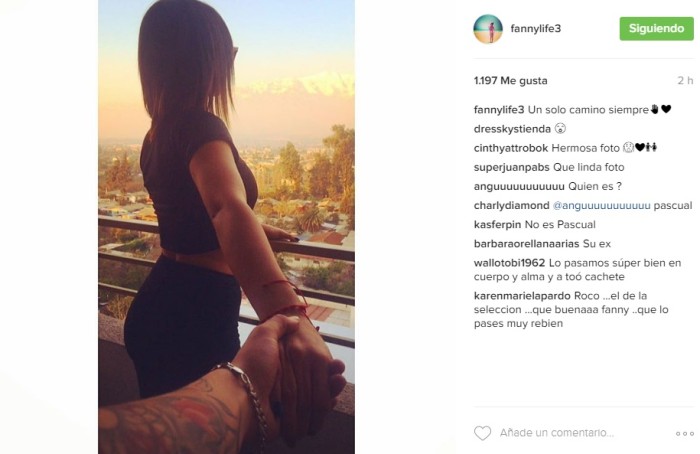The image size is (700, 454).
Task: Open the three-dot more options menu
Action: coord(684,433)
